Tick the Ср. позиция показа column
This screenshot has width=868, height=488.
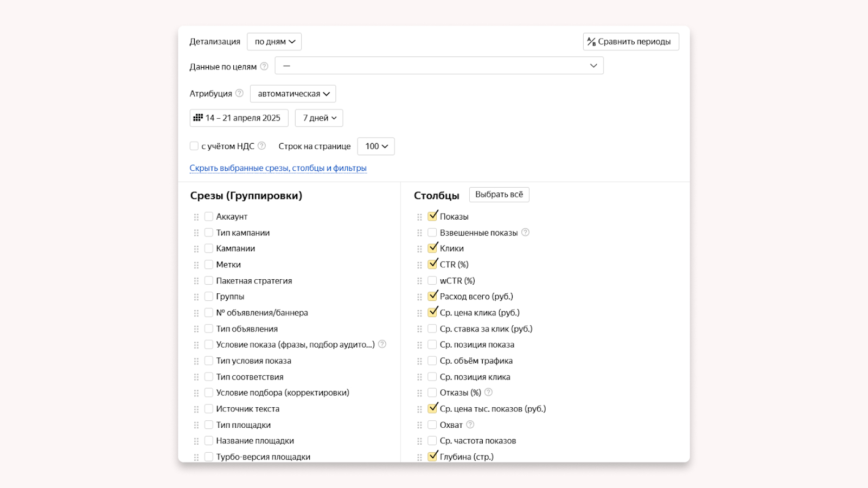pyautogui.click(x=432, y=345)
